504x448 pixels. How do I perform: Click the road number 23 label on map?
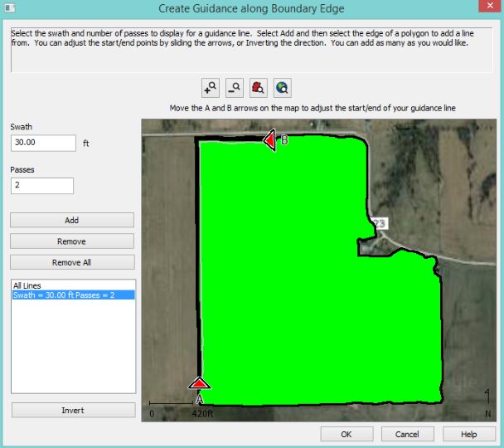click(380, 223)
